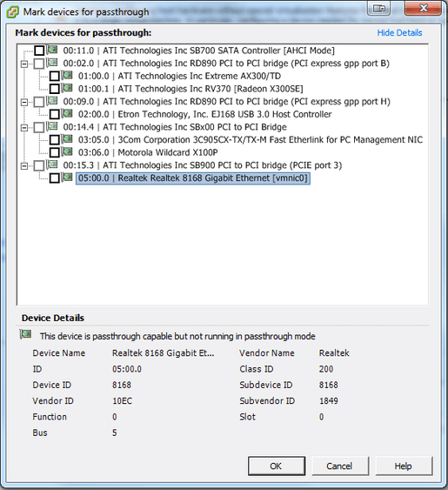Select row 00:02.0 RD890 PCI express gpp port B
The width and height of the screenshot is (448, 490).
tap(226, 64)
